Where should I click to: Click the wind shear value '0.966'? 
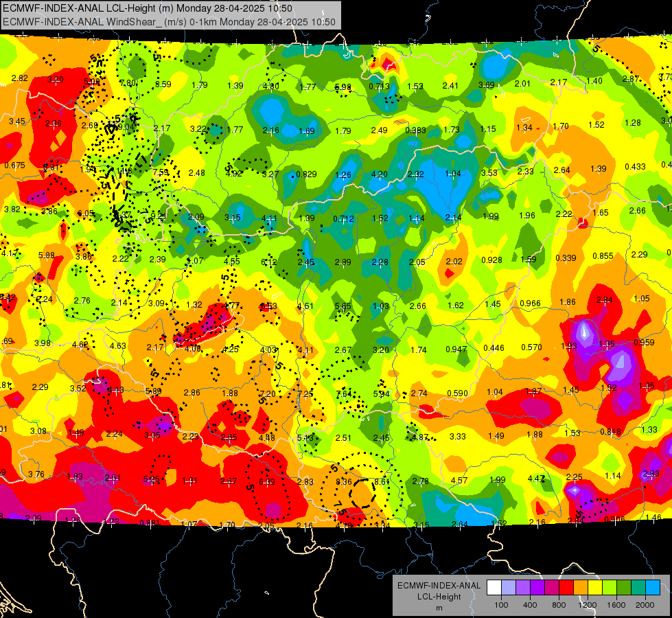tap(530, 304)
